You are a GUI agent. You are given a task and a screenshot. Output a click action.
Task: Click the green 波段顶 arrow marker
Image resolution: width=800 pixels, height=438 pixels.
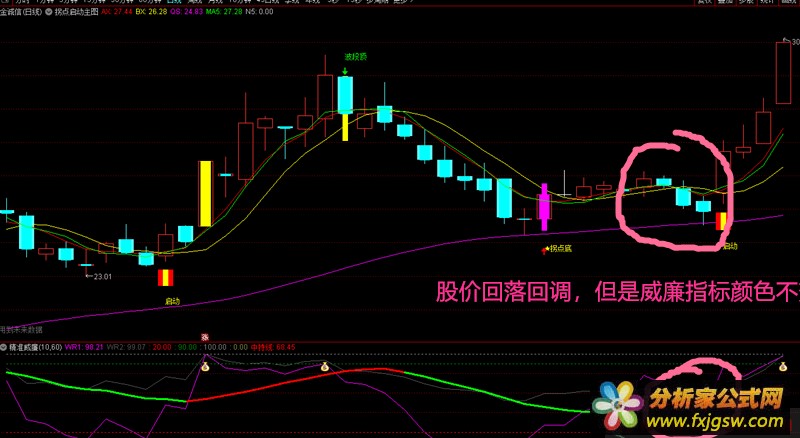point(345,71)
